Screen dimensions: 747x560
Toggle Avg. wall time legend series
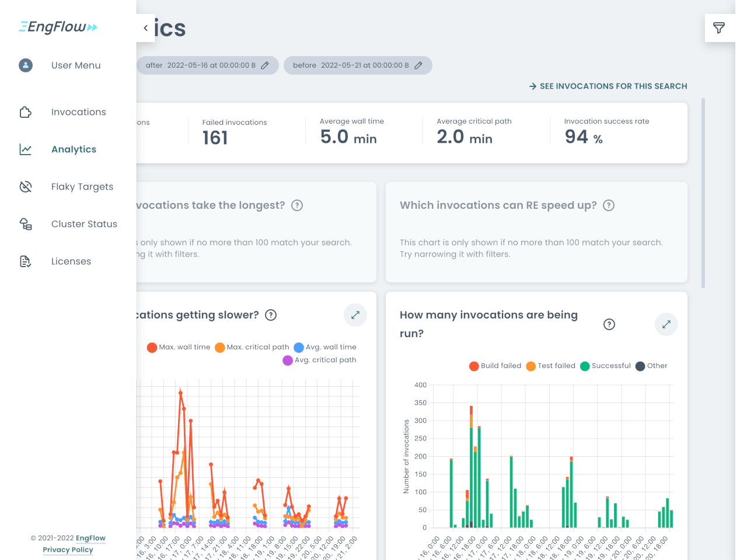point(325,347)
